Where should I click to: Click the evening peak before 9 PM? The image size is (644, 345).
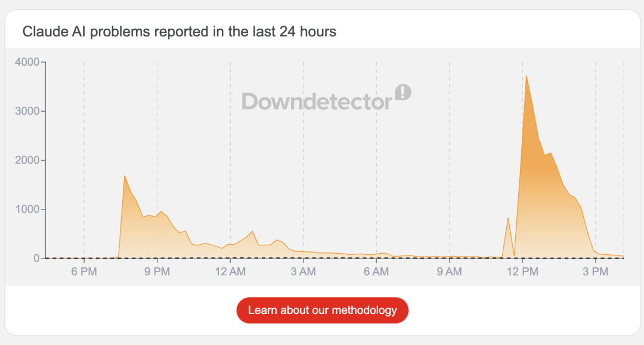(x=124, y=175)
